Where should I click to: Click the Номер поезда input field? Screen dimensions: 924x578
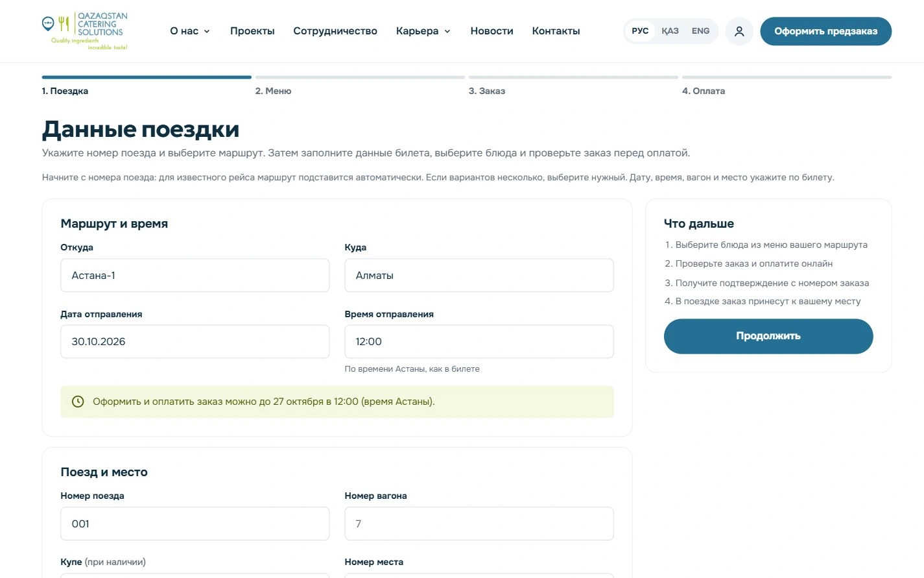coord(195,524)
